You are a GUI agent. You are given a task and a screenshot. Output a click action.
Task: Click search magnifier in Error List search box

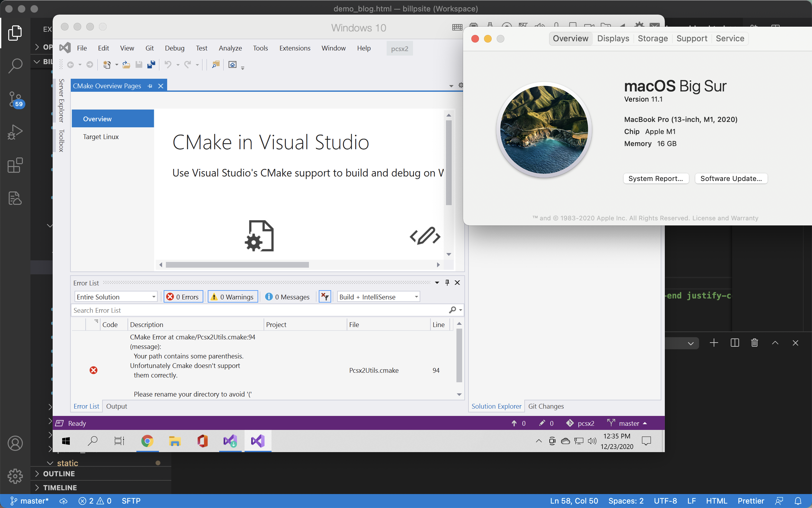click(x=453, y=310)
